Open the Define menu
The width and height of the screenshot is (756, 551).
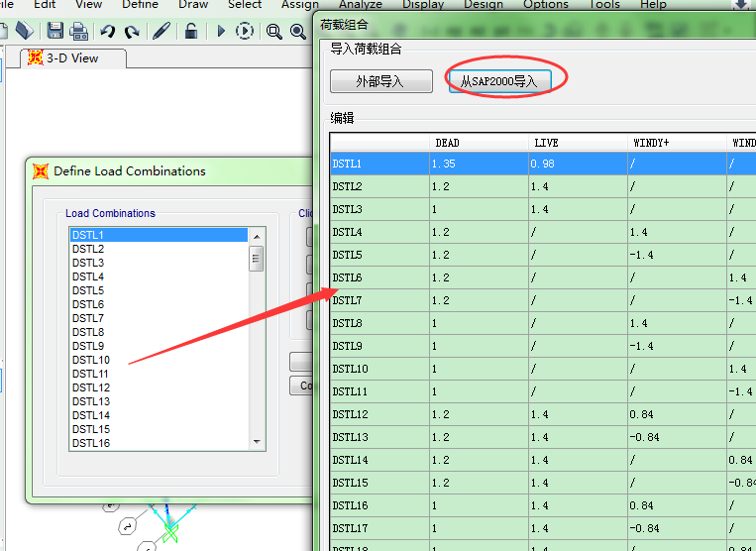140,5
